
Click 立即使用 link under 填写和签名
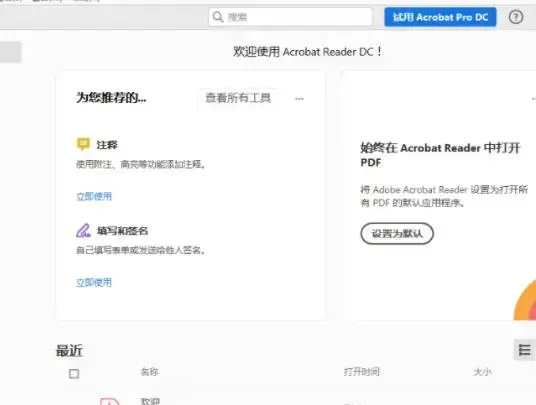point(94,283)
